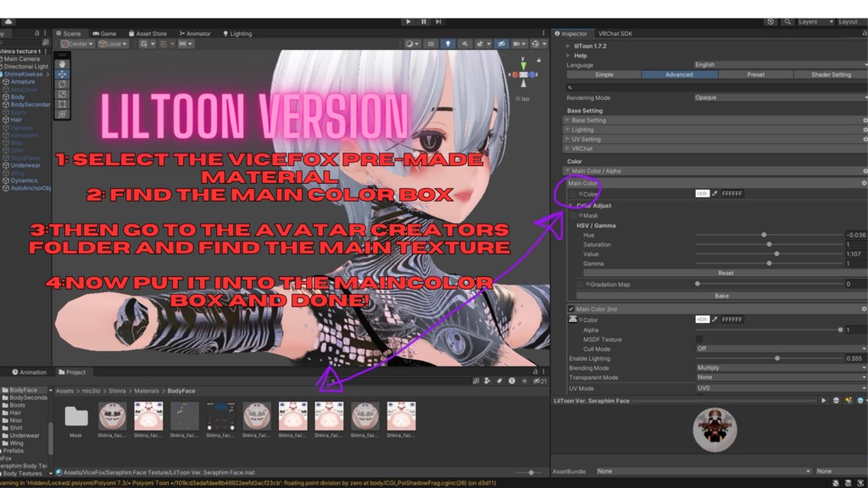Screen dimensions: 868x488
Task: Toggle 2D view mode in the Scene toolbar
Action: point(430,44)
